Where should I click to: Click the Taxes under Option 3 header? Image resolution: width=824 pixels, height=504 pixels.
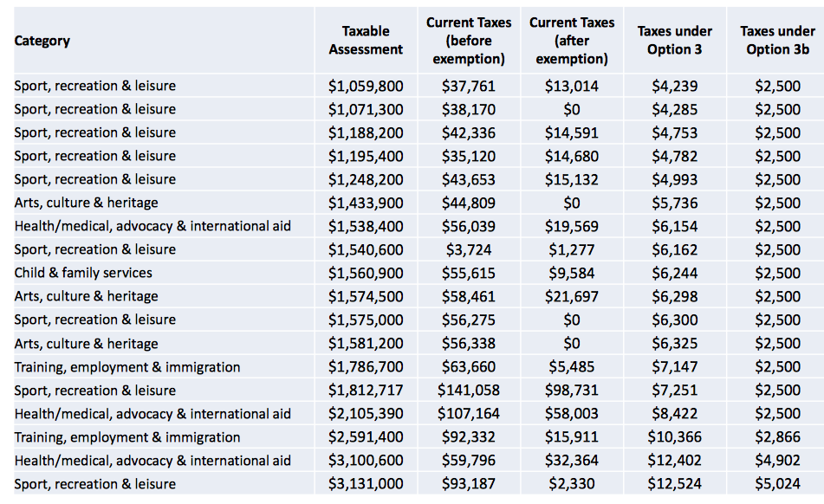[x=675, y=41]
